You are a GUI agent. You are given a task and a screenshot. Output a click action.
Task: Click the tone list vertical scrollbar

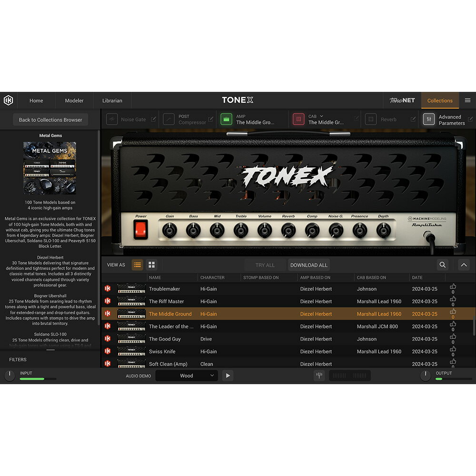click(474, 326)
